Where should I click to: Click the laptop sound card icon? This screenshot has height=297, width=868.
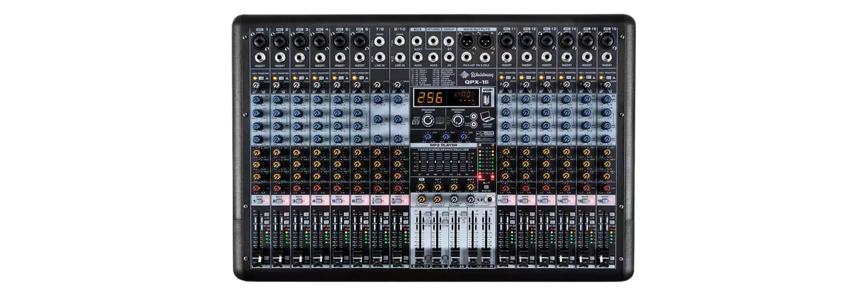[x=487, y=117]
